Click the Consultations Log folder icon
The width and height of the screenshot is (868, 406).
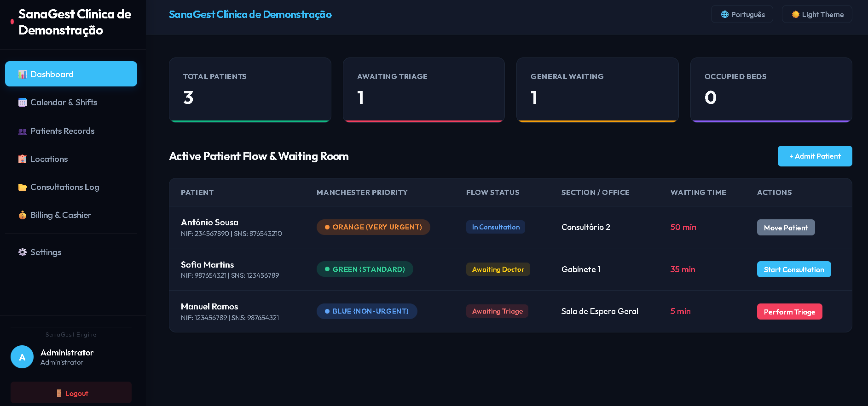22,187
